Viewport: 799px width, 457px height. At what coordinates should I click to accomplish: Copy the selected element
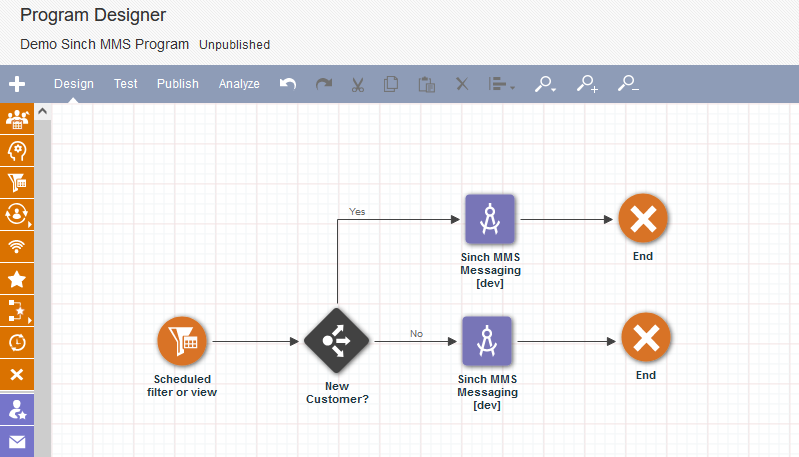tap(391, 84)
